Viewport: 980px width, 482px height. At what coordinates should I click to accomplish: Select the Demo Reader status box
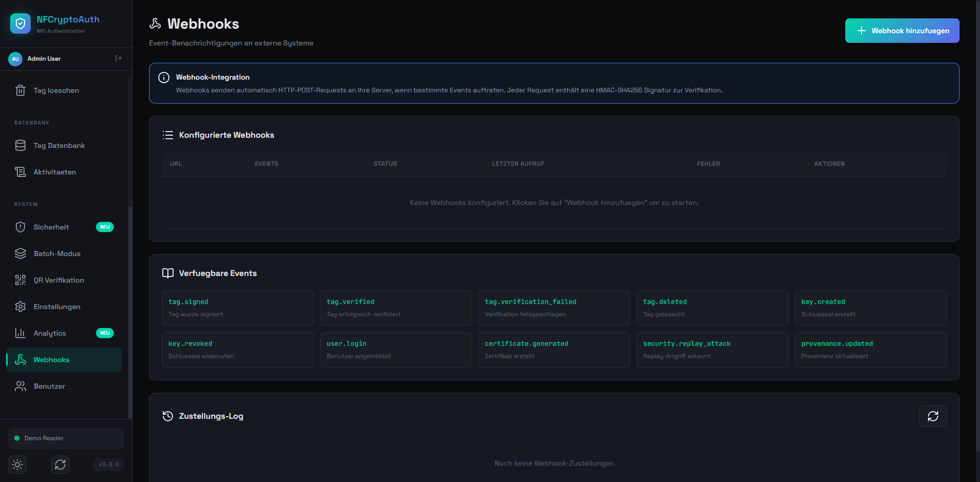click(x=66, y=438)
